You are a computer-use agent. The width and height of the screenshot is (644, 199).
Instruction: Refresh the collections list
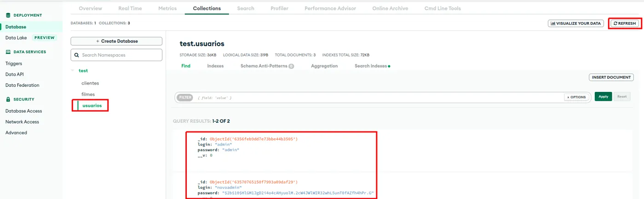click(625, 23)
